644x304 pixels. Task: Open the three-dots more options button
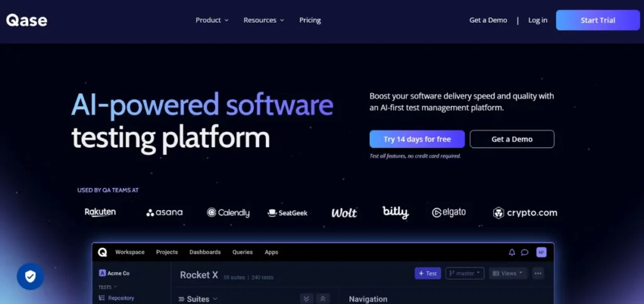538,273
